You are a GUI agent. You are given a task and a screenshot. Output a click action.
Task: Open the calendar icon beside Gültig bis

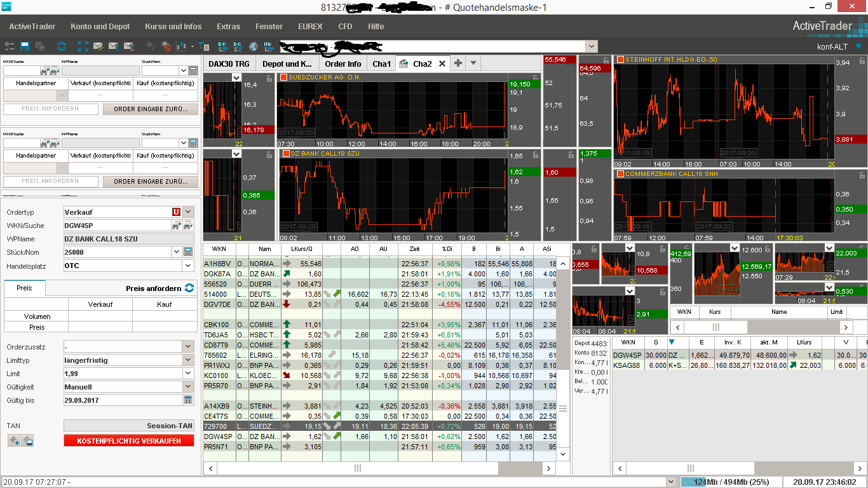(x=188, y=400)
